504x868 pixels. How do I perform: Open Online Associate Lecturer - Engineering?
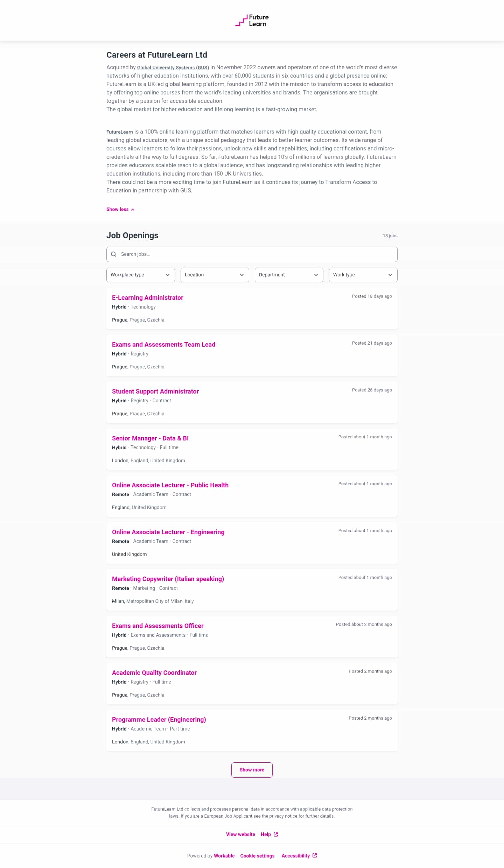click(x=168, y=532)
